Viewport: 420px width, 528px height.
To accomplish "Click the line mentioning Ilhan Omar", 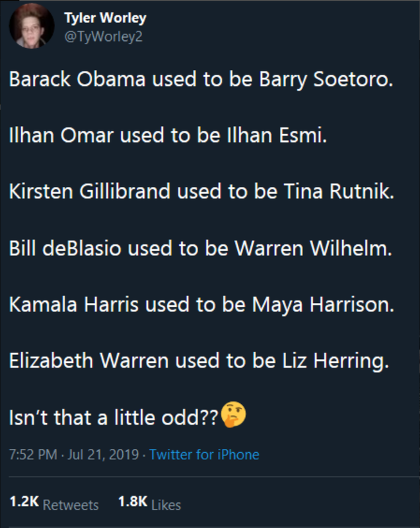I will (168, 135).
